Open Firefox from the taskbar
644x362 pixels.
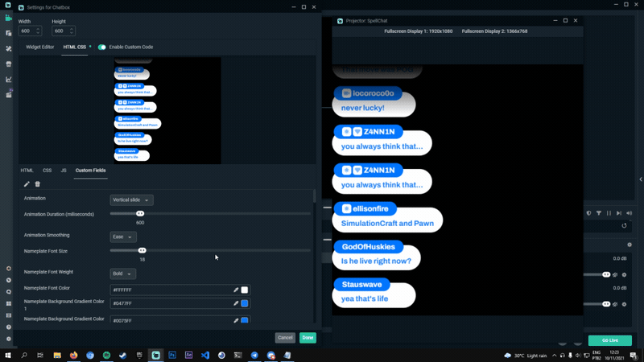point(73,355)
